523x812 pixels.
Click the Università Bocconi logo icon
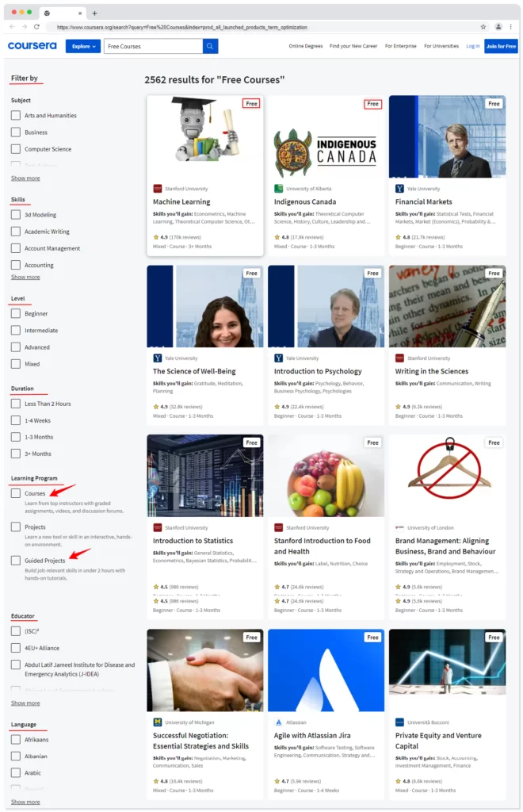399,722
